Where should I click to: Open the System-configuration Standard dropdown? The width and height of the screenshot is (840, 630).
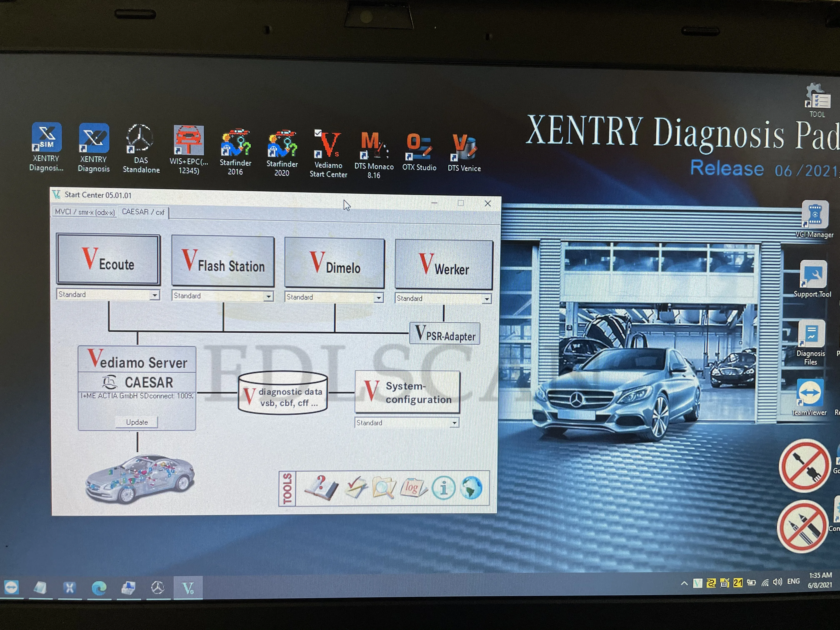click(454, 423)
